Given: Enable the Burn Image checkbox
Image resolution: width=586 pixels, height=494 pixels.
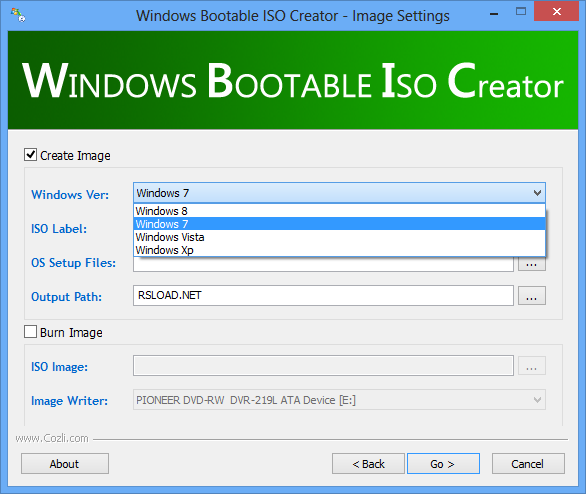Looking at the screenshot, I should (30, 332).
